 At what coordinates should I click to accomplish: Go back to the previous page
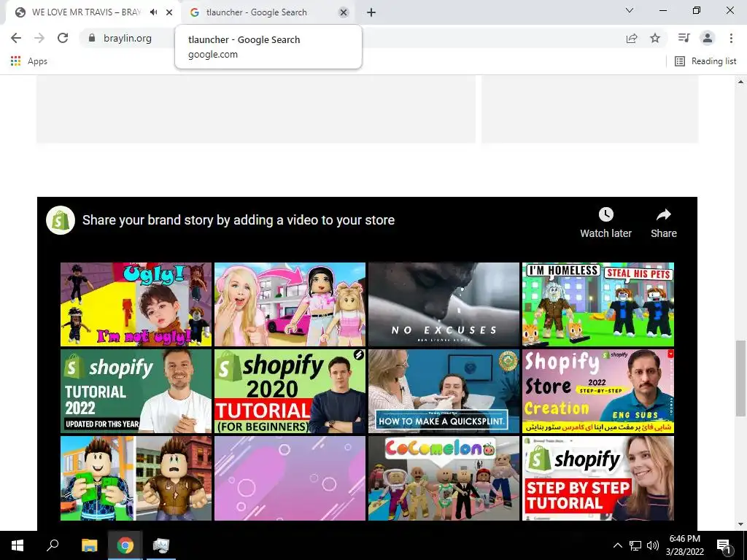point(16,38)
